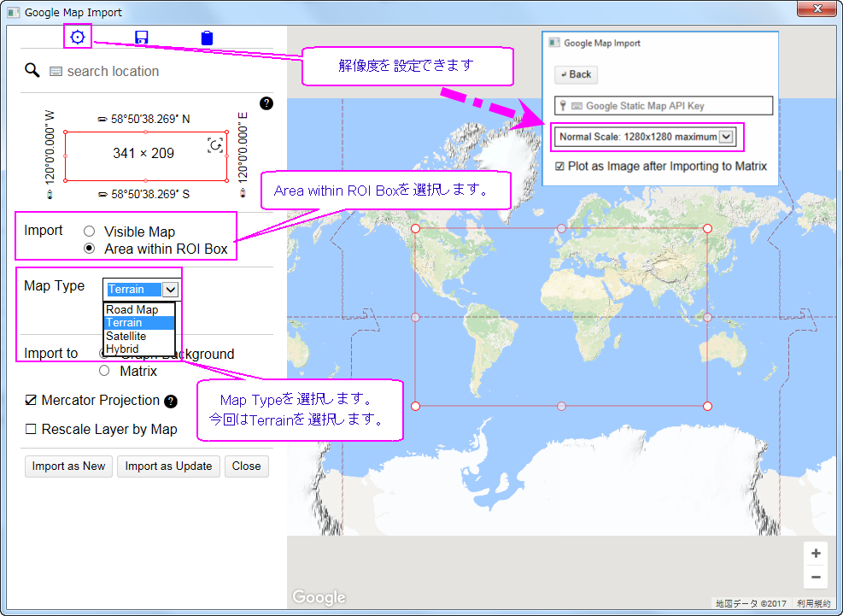Open the Map Type dropdown arrow

coord(171,290)
